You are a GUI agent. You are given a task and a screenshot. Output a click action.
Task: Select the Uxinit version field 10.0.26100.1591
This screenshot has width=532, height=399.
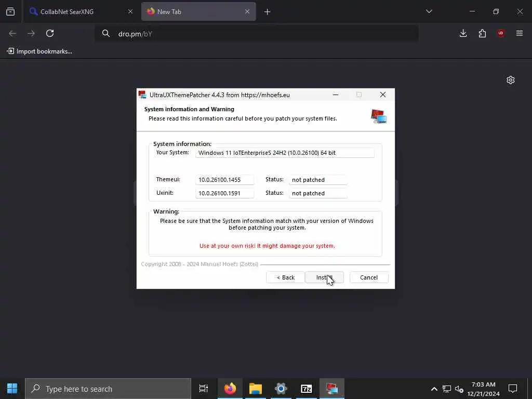(224, 193)
